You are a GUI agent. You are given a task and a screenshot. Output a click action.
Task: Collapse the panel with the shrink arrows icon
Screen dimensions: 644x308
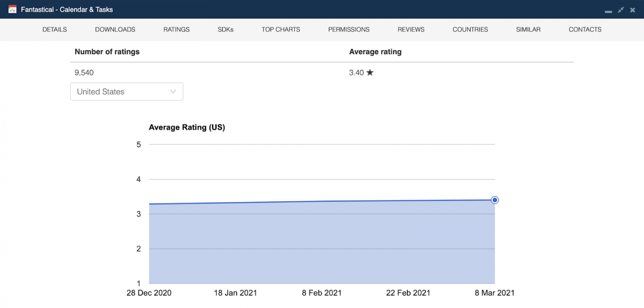(621, 10)
